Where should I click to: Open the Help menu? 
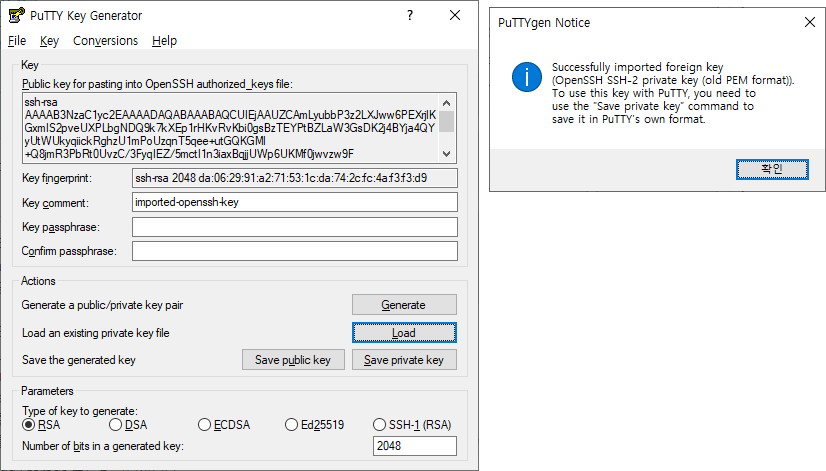point(164,41)
